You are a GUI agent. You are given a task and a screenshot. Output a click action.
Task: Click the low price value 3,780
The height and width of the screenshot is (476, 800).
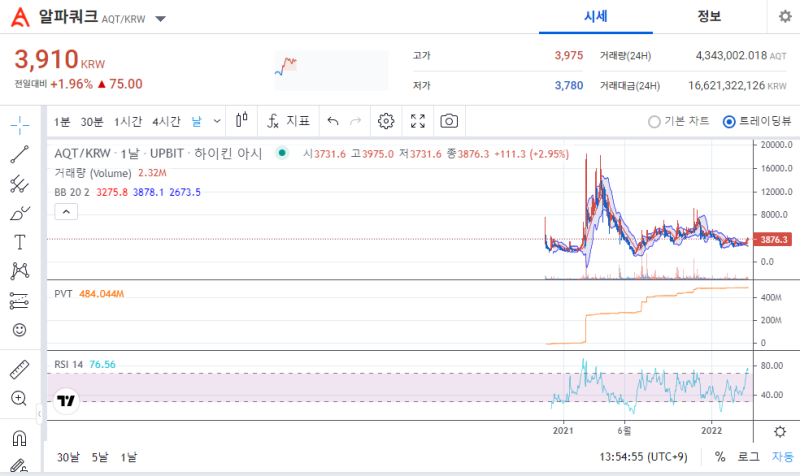coord(569,85)
